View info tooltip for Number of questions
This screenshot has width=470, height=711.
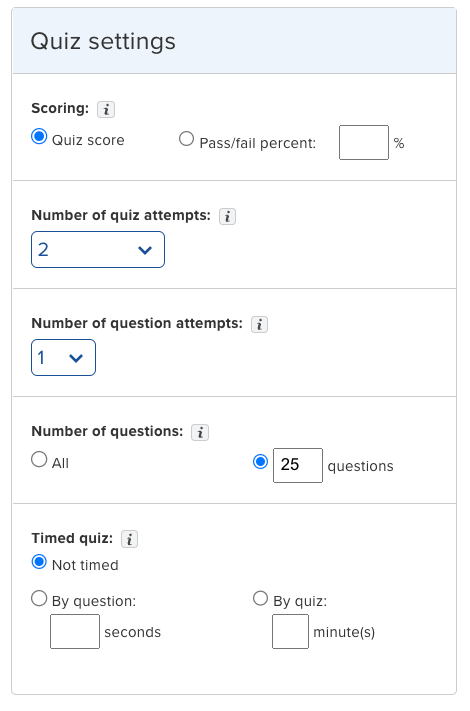coord(200,432)
